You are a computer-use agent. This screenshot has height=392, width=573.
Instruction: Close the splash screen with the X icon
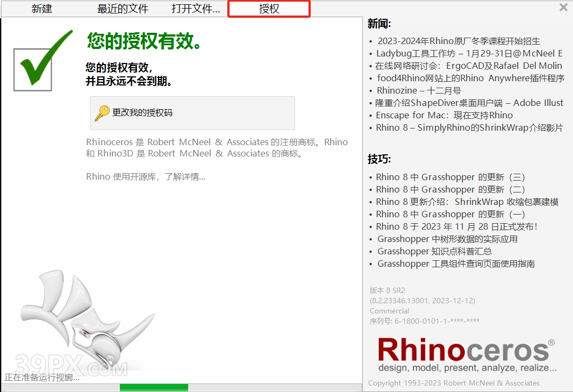563,7
